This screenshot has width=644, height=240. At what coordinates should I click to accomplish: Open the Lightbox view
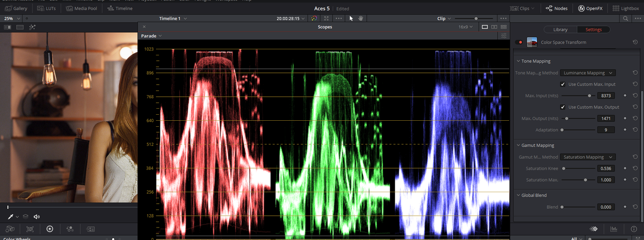pyautogui.click(x=626, y=9)
